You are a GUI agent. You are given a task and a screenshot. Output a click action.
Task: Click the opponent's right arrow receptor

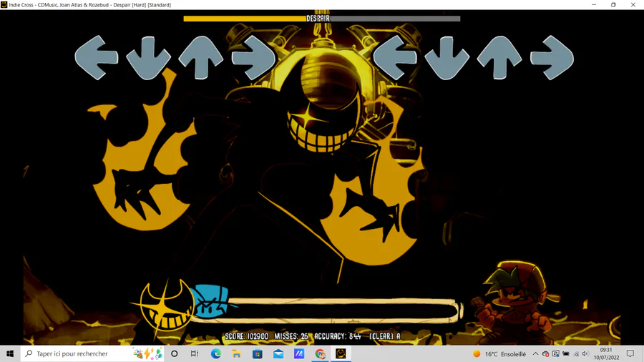(x=253, y=57)
